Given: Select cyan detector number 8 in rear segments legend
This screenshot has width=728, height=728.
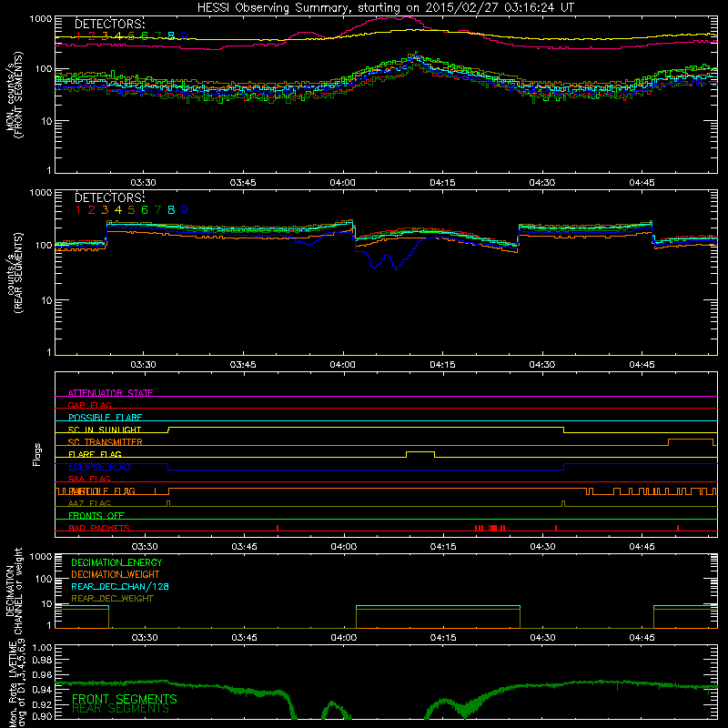Looking at the screenshot, I should pos(171,210).
